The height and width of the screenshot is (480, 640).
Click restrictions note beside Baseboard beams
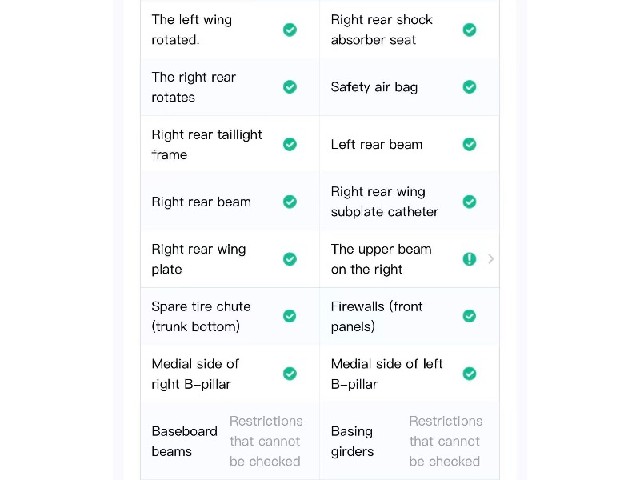pos(266,441)
